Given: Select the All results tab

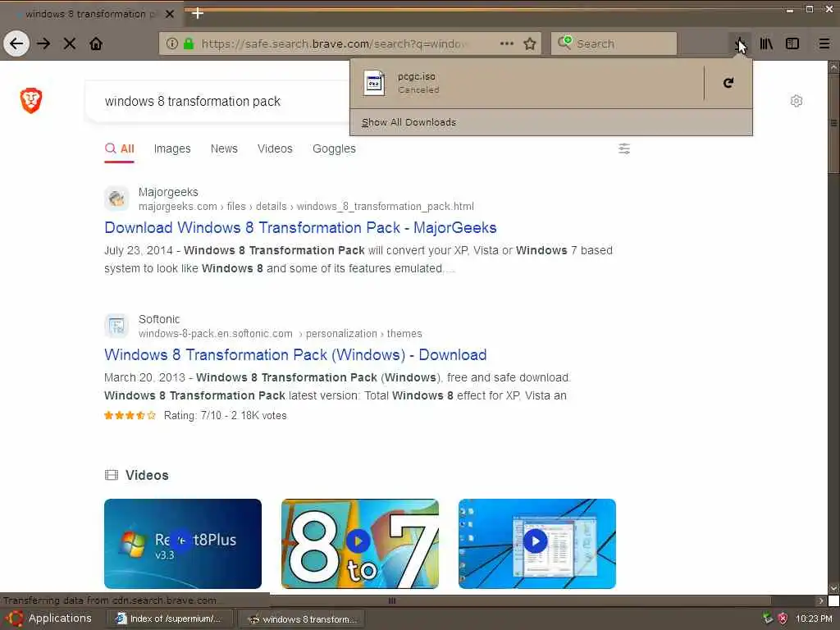Looking at the screenshot, I should click(x=120, y=149).
